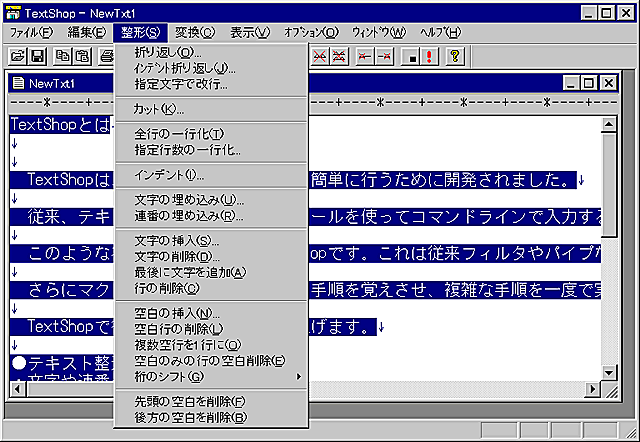This screenshot has width=640, height=442.
Task: Click the horizontal scrollbar right arrow
Action: pyautogui.click(x=593, y=389)
